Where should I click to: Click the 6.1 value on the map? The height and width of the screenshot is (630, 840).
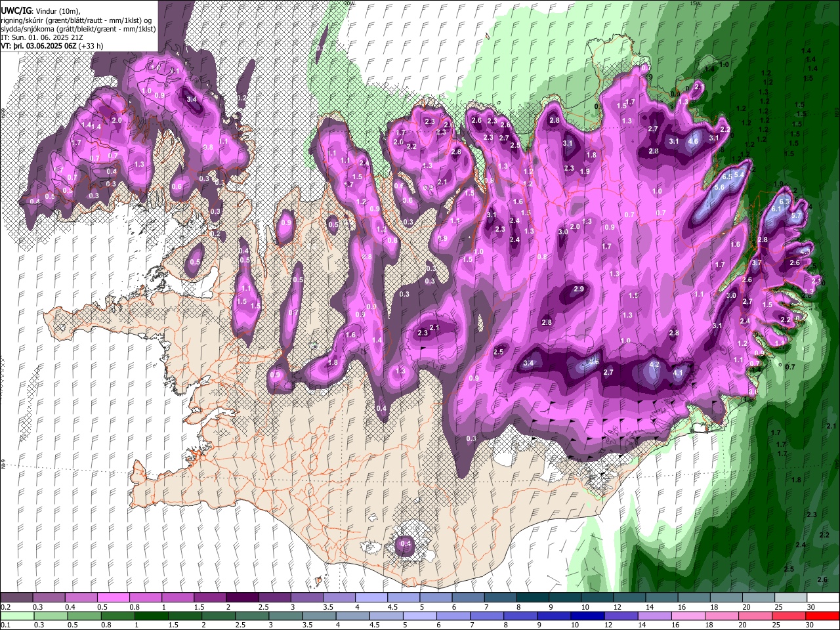click(x=777, y=209)
